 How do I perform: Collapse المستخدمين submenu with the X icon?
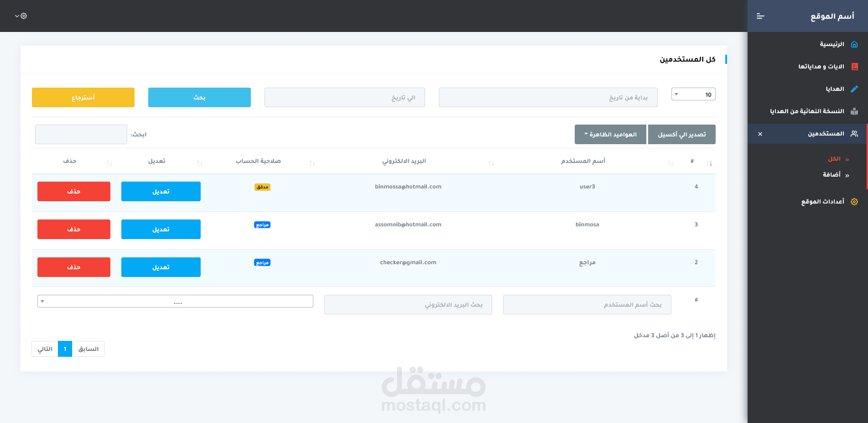tap(760, 134)
